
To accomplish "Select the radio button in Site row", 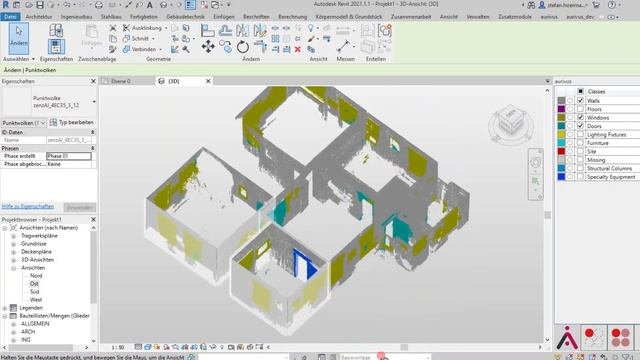I will tap(570, 151).
